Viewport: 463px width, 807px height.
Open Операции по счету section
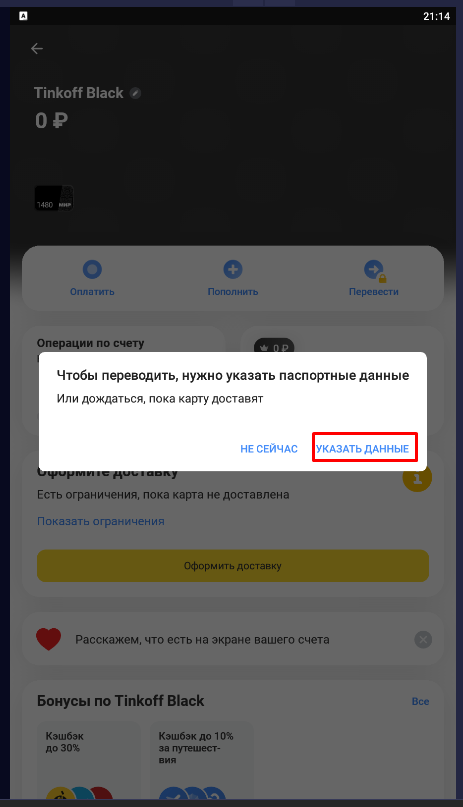click(91, 343)
